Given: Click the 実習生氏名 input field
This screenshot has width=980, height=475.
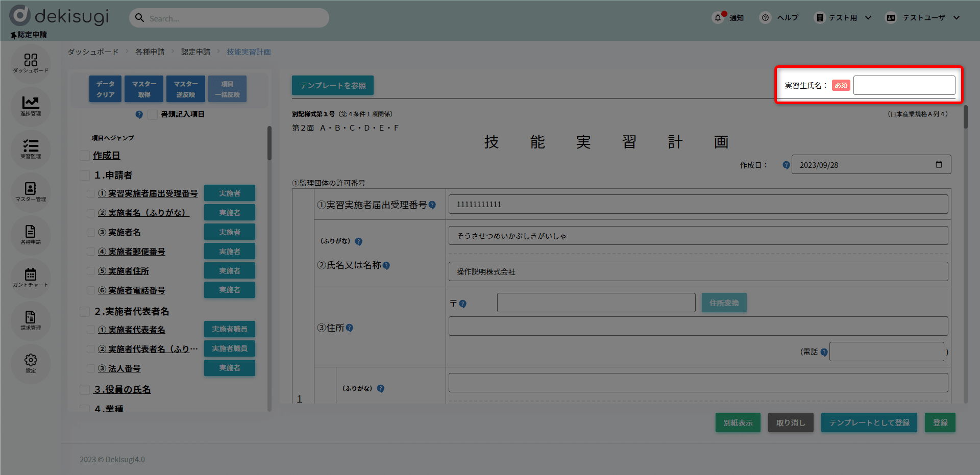Looking at the screenshot, I should 904,86.
